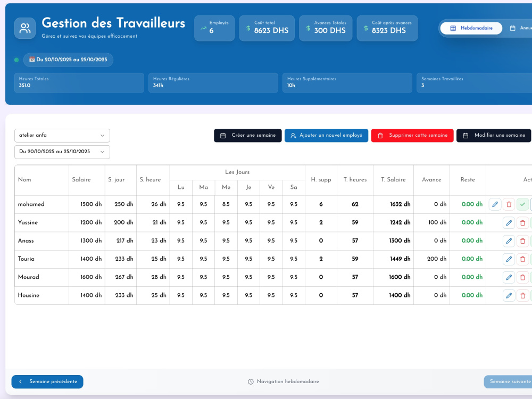
Task: Delete Touria's row with the trash icon
Action: pyautogui.click(x=523, y=259)
